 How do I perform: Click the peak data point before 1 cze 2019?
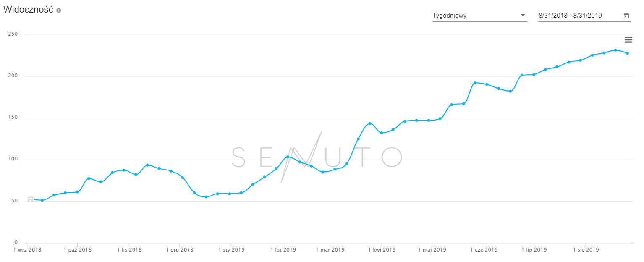coord(475,83)
